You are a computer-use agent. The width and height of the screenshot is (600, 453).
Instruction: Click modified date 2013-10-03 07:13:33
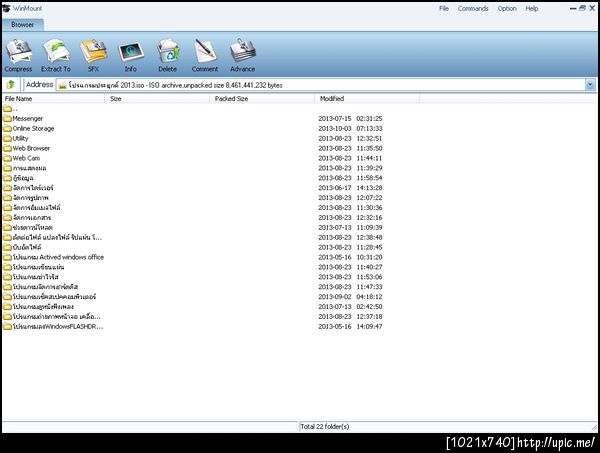tap(351, 129)
